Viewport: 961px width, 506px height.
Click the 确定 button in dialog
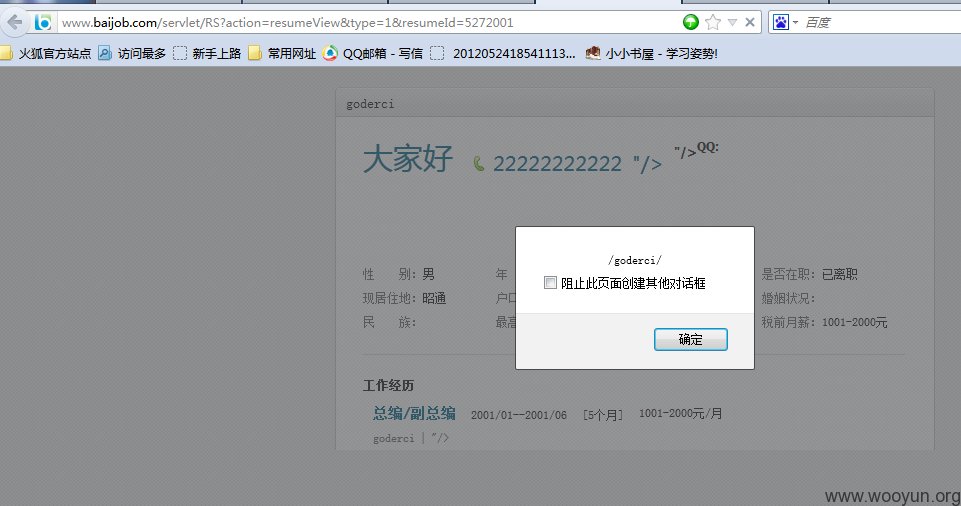tap(691, 339)
